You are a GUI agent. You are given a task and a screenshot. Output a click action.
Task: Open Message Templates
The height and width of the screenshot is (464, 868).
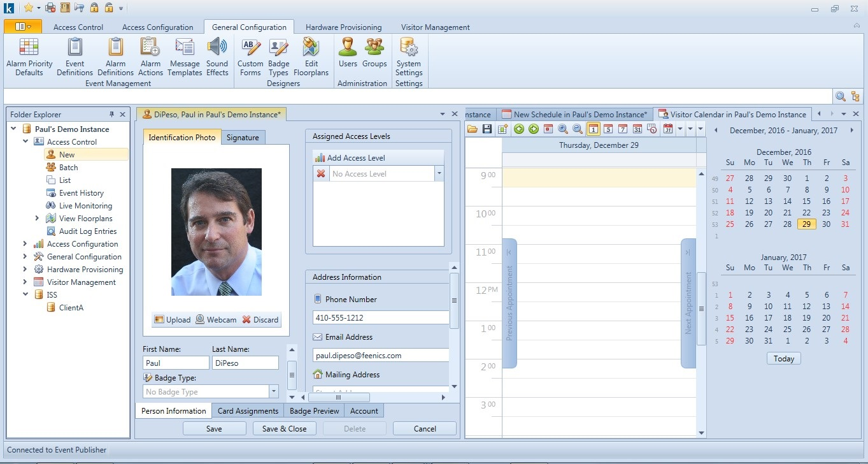click(x=185, y=55)
